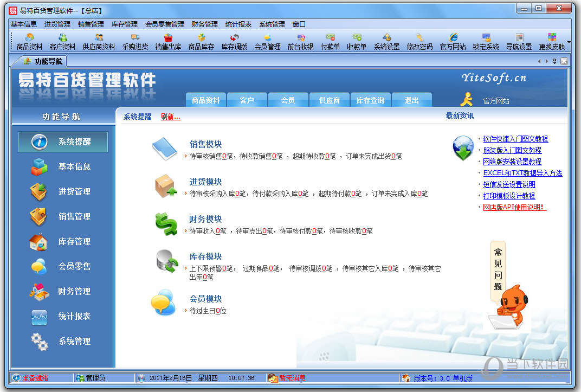This screenshot has width=581, height=392.
Task: Open the tab list dropdown arrow
Action: pyautogui.click(x=554, y=61)
